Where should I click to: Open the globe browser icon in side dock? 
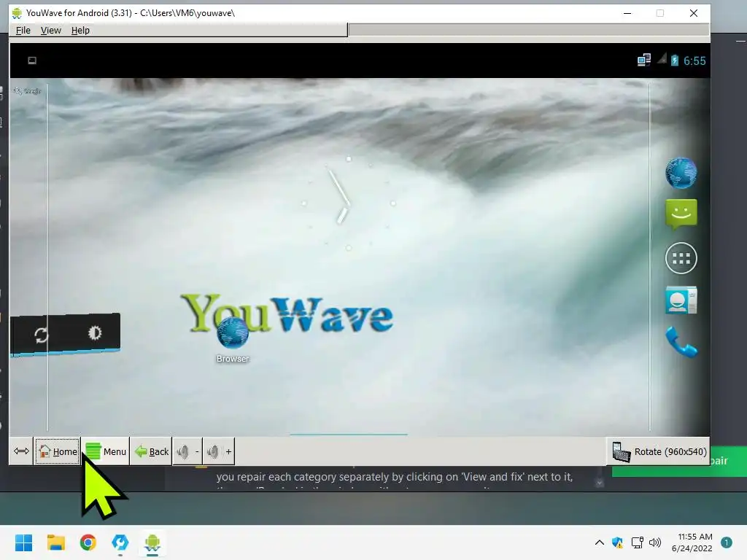681,173
